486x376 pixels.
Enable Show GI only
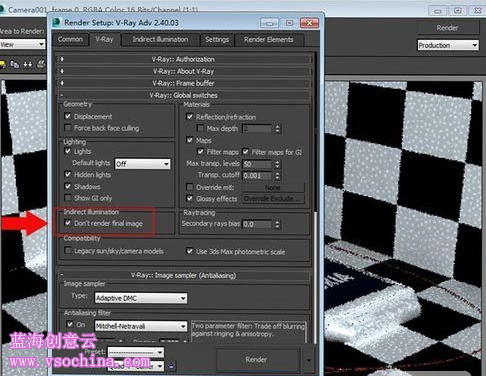pyautogui.click(x=68, y=198)
